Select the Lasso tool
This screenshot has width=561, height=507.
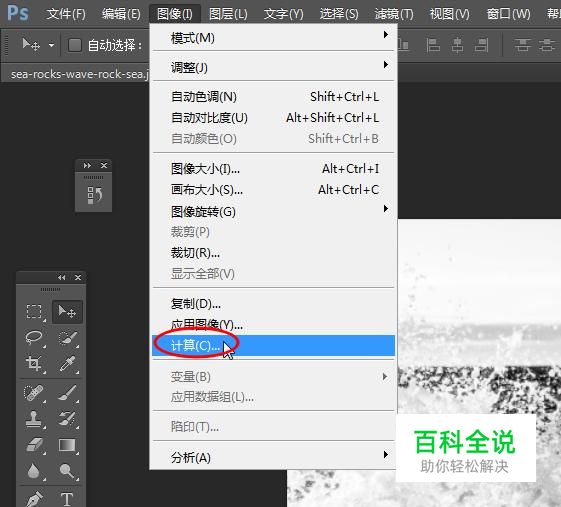34,338
